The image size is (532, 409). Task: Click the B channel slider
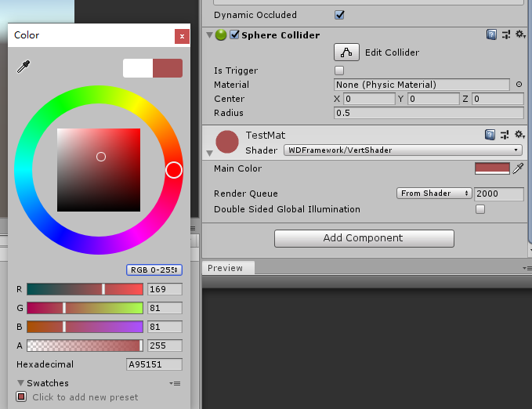85,327
